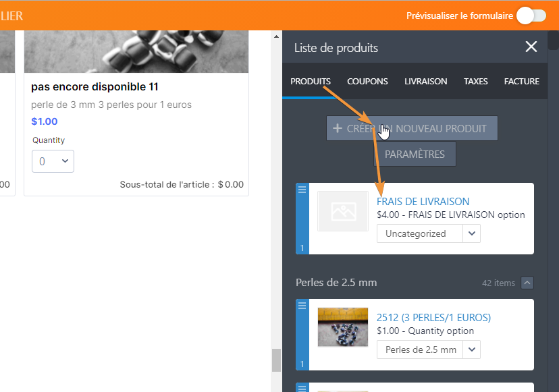Click the partial drag handle at bottom of list
Viewport: 559px width, 392px height.
301,388
